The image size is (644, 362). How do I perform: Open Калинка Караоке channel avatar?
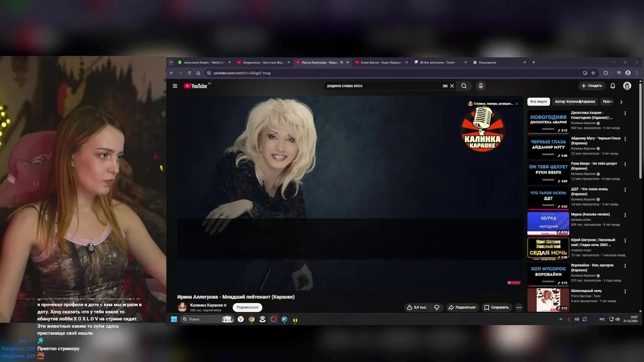point(182,307)
